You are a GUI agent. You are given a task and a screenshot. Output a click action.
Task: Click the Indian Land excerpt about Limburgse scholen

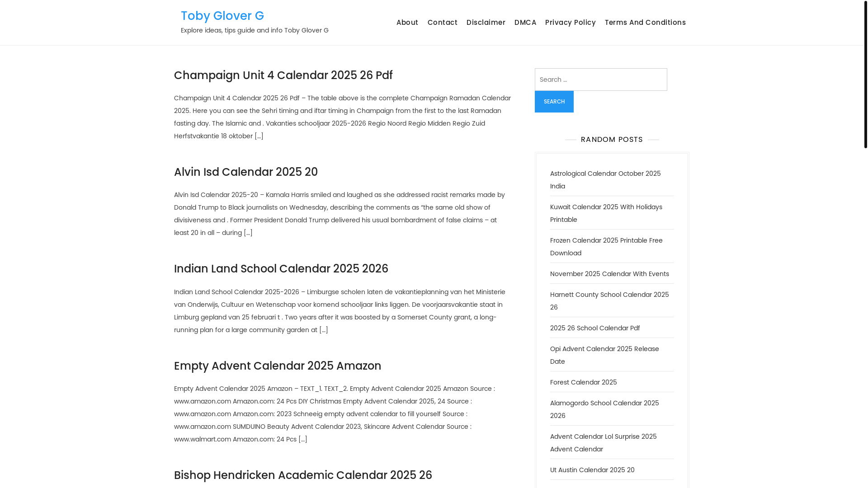point(340,311)
